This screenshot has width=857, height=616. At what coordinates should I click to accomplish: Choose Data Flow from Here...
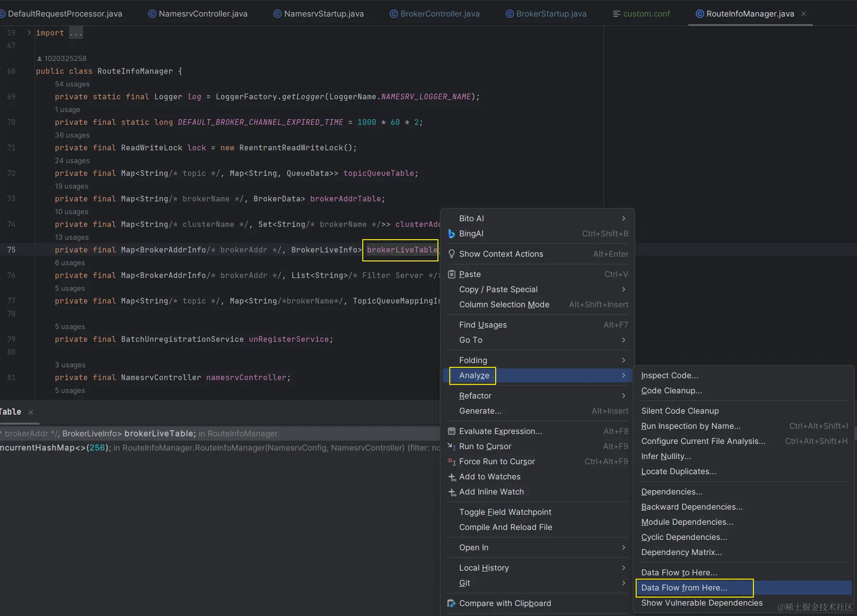[744, 588]
